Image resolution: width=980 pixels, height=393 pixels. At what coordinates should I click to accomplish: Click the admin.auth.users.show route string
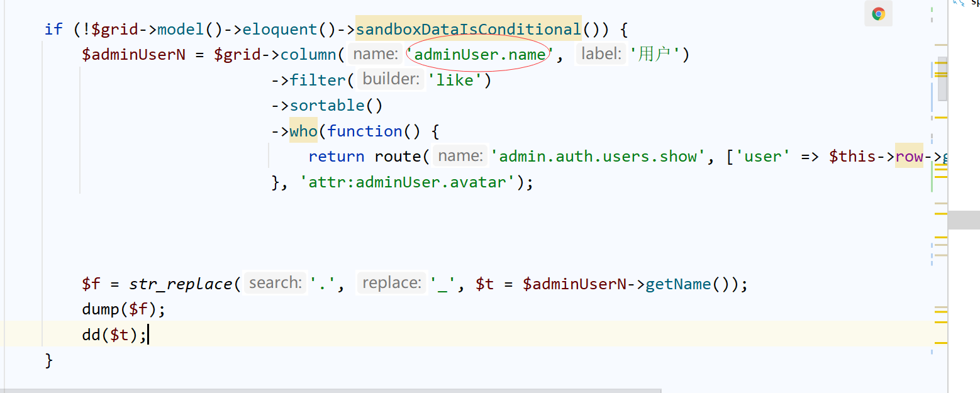pos(601,156)
